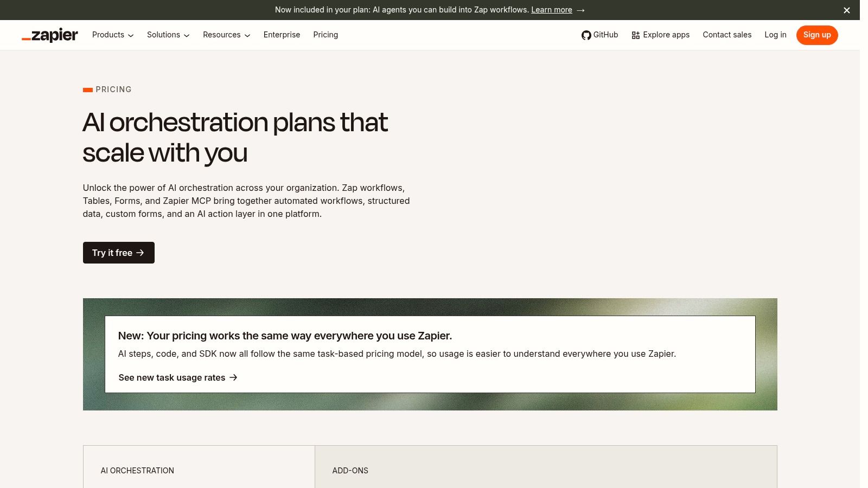Expand the Resources dropdown menu
868x488 pixels.
227,35
